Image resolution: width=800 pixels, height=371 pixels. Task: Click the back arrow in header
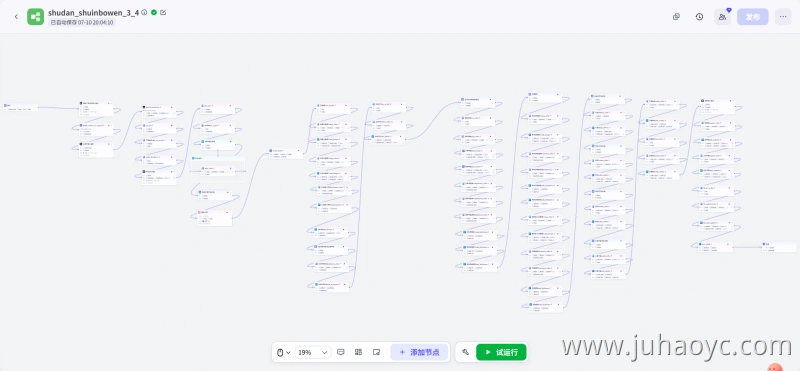[x=16, y=17]
